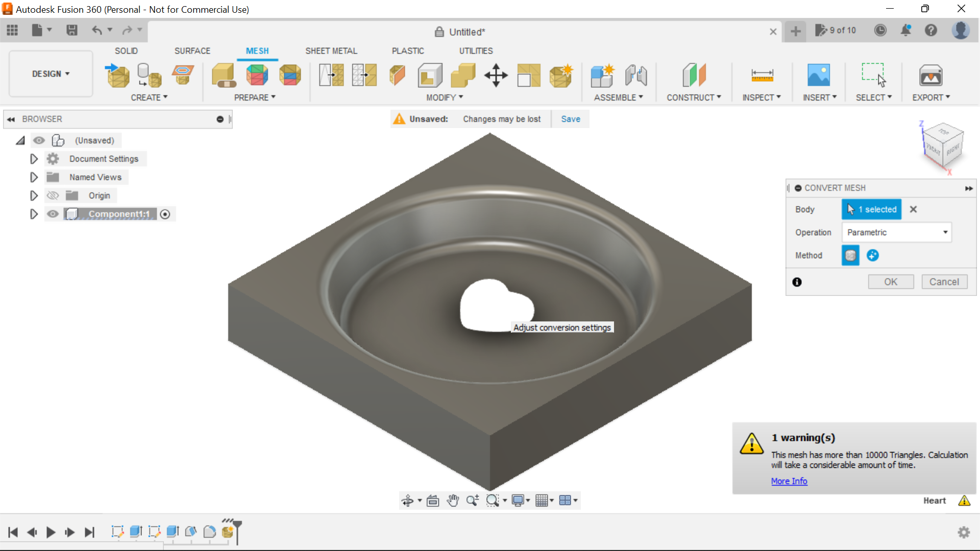Expand the Origin folder node

(34, 195)
